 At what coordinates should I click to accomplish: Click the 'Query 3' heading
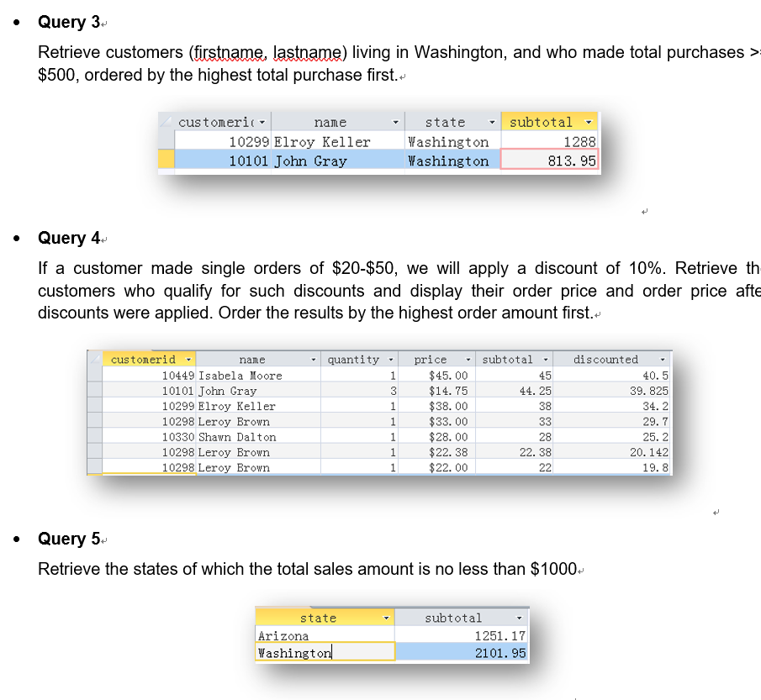point(68,22)
